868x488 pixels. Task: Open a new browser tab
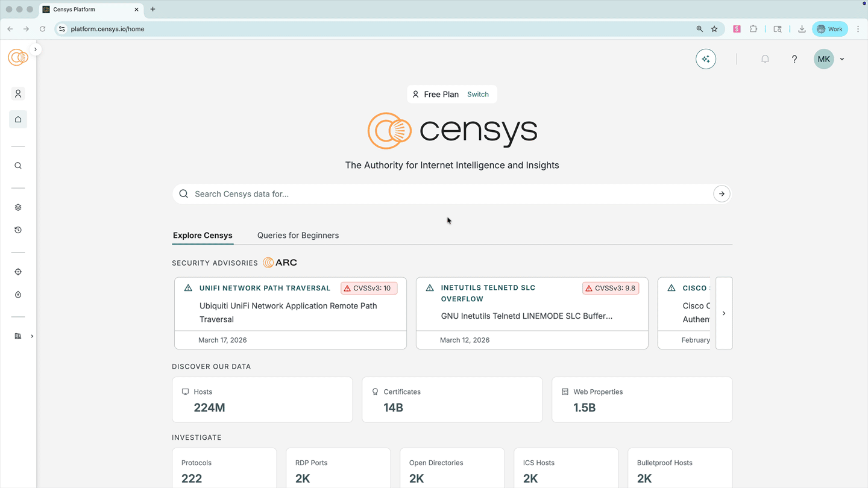point(153,10)
